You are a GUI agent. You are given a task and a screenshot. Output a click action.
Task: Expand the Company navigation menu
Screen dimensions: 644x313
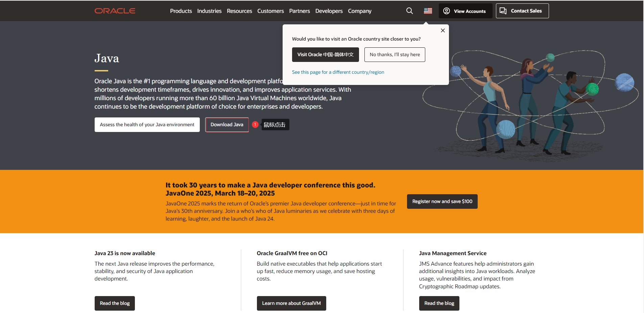click(359, 11)
